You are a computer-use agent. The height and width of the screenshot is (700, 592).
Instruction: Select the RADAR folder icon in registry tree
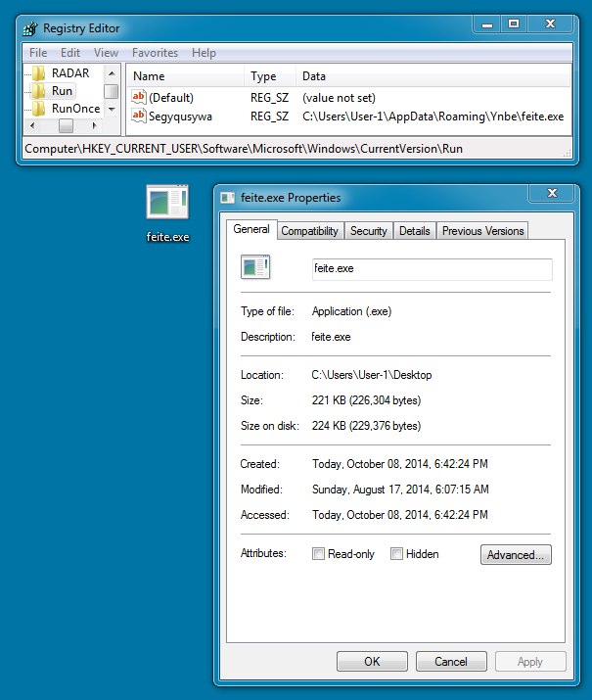[39, 72]
